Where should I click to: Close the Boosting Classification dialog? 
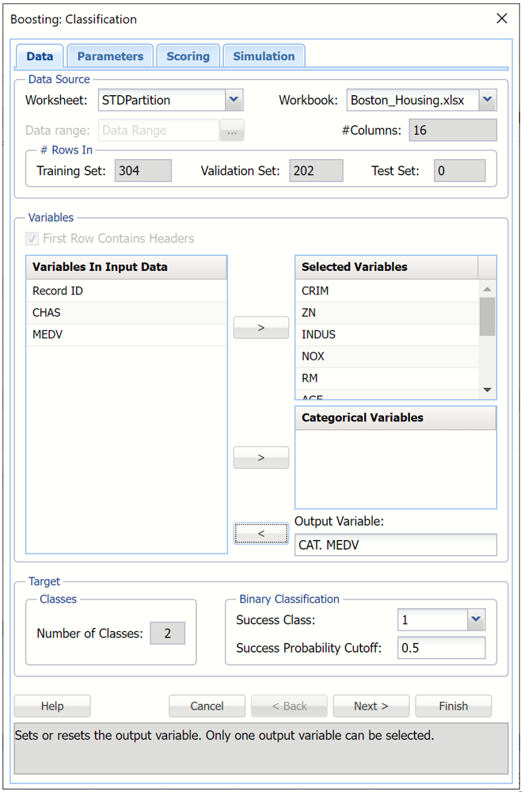click(x=501, y=18)
